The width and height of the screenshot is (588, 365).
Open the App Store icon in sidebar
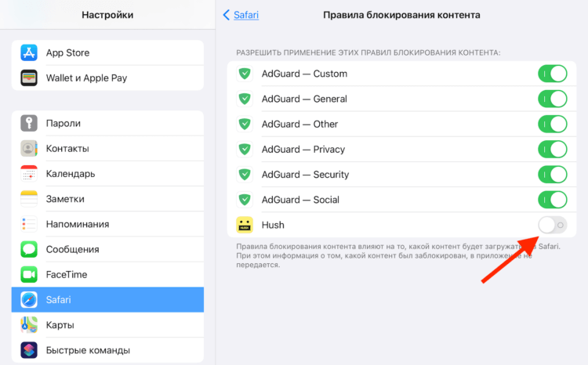[30, 53]
